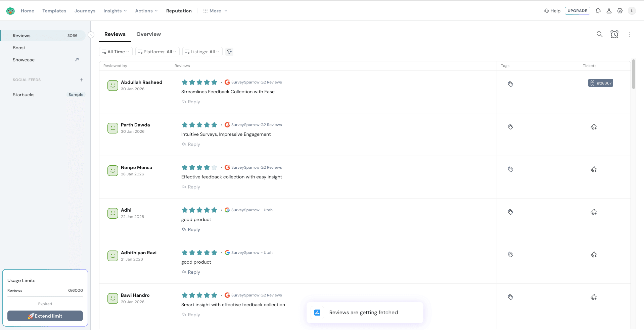Screen dimensions: 644x330
Task: Open the More menu
Action: (215, 11)
